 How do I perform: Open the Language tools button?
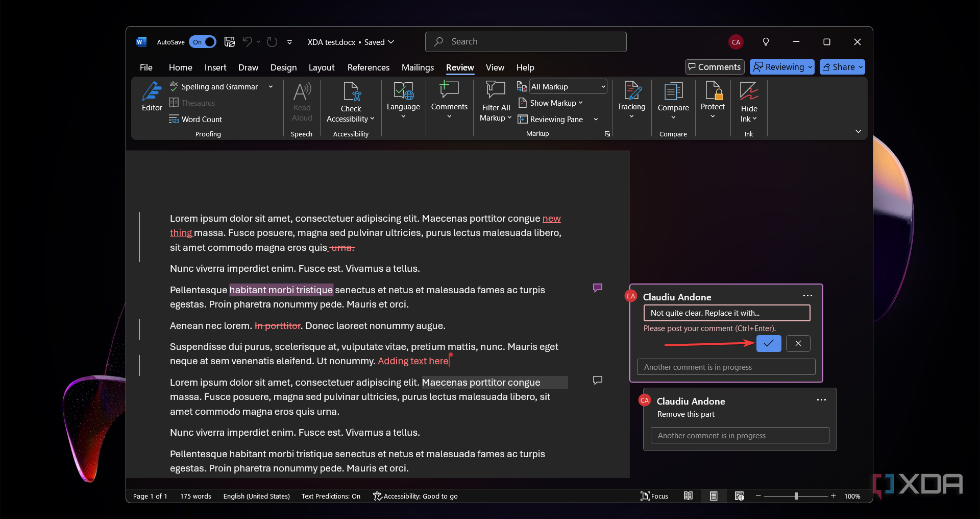point(403,101)
